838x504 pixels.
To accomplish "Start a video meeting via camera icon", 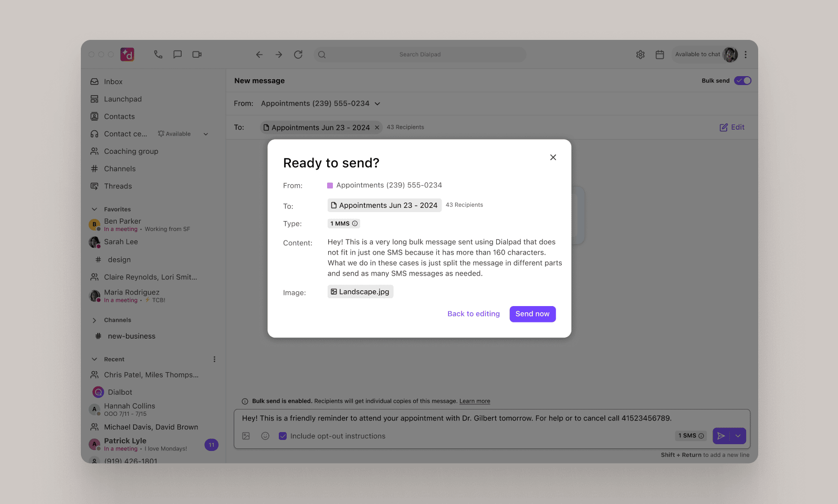I will pyautogui.click(x=197, y=54).
